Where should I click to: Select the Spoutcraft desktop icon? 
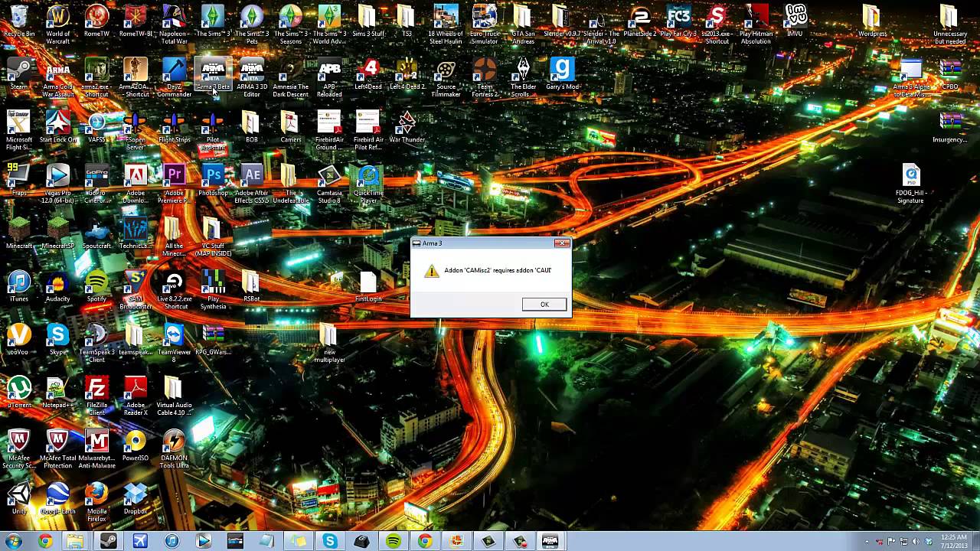coord(96,233)
